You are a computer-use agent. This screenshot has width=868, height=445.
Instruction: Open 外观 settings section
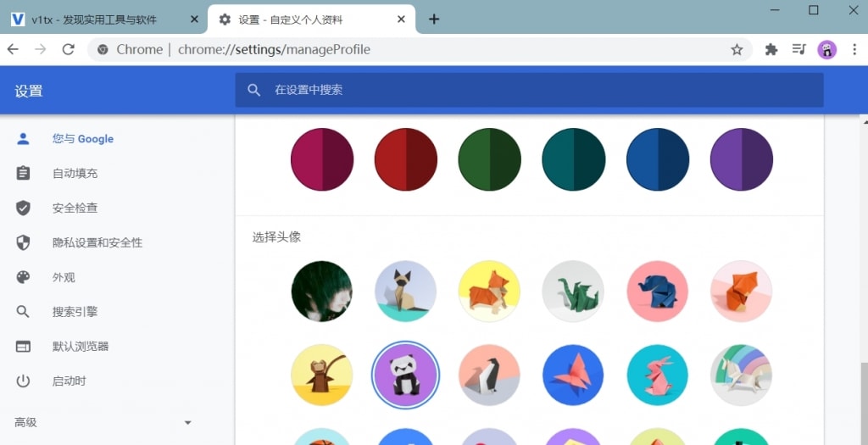(64, 277)
